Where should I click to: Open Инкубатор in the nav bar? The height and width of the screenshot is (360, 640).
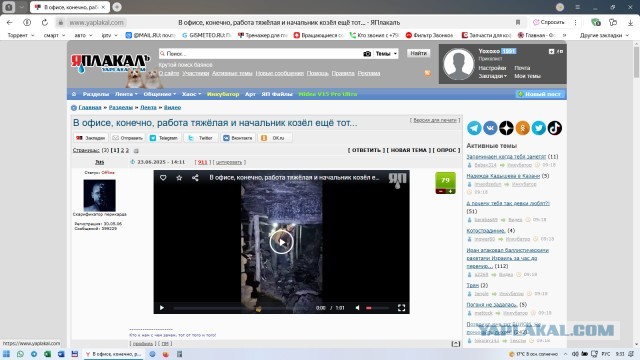[x=223, y=94]
